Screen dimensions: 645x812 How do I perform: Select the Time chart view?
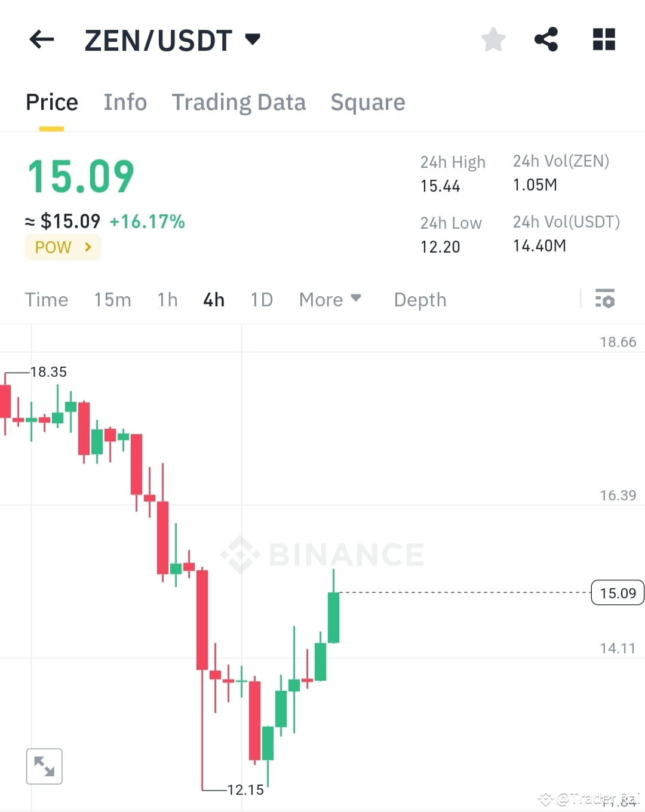point(47,299)
